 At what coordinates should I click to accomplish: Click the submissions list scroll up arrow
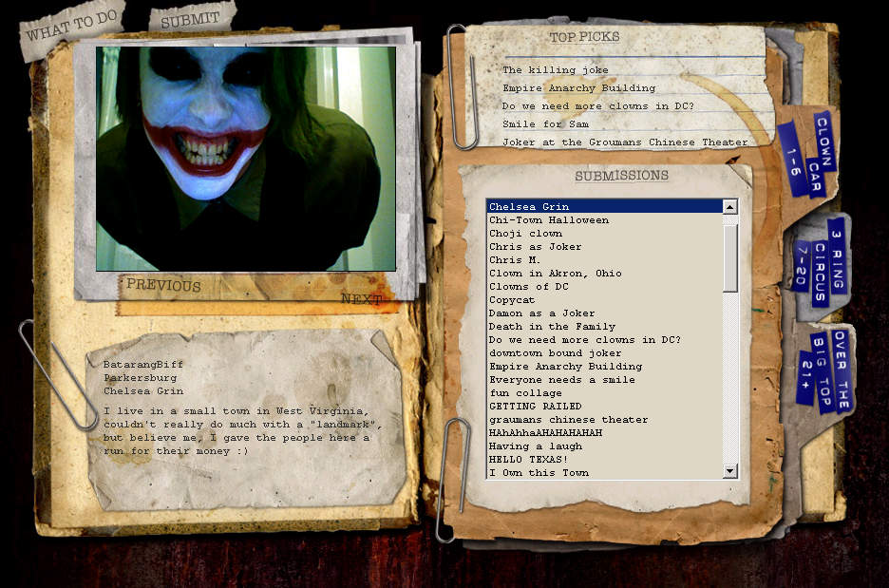pos(730,207)
